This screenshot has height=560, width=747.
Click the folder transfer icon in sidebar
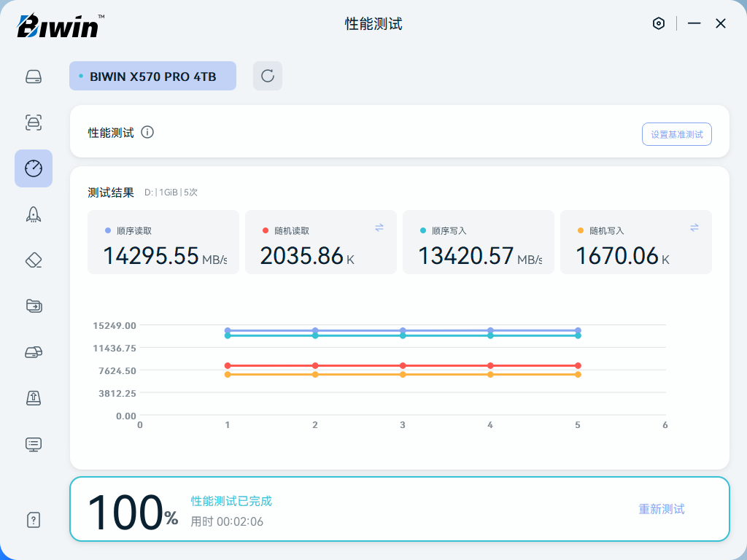click(x=34, y=306)
